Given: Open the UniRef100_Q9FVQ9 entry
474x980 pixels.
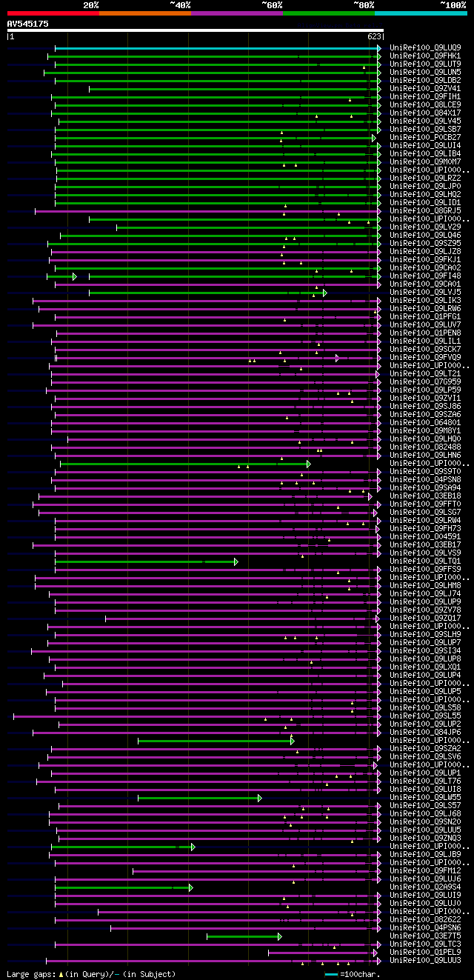Looking at the screenshot, I should click(x=426, y=358).
